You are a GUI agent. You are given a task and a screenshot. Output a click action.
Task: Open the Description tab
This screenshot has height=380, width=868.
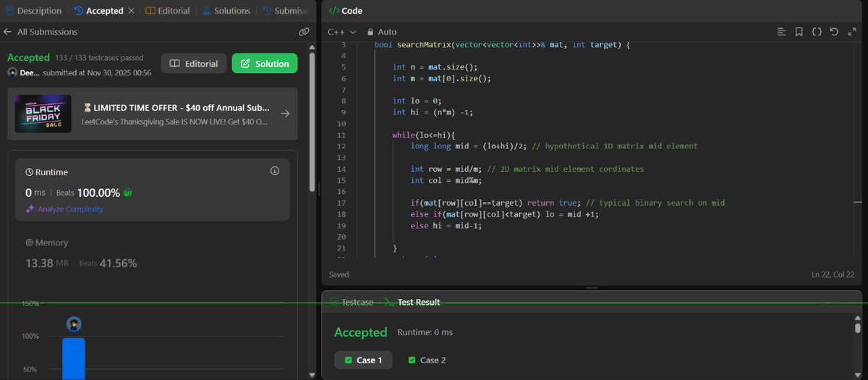(33, 11)
